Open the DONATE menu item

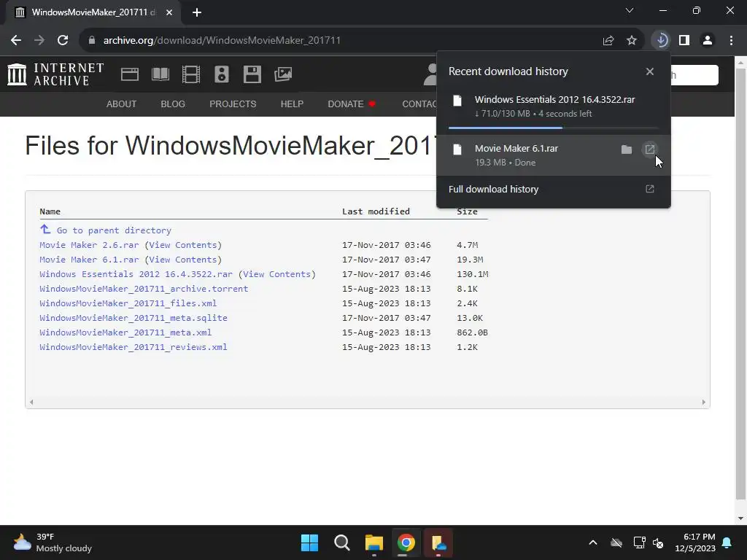(x=352, y=104)
